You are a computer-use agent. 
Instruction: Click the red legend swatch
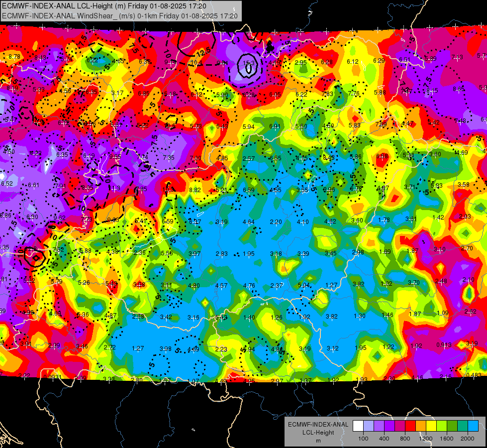point(410,426)
